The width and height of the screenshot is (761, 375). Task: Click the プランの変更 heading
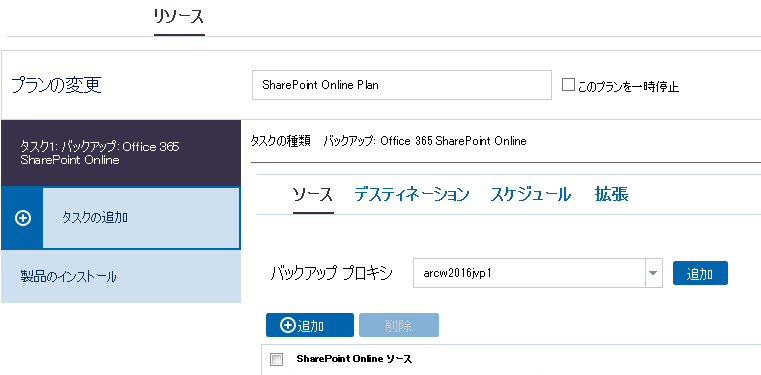56,85
